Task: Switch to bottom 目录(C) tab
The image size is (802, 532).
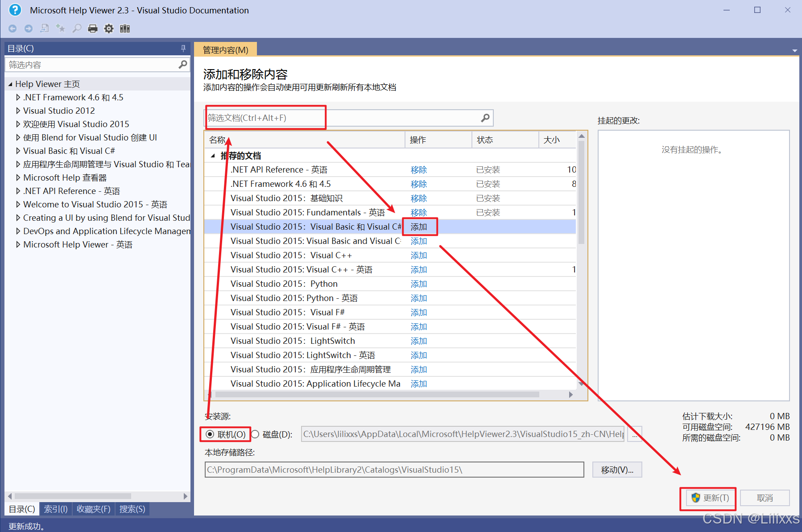Action: [22, 509]
